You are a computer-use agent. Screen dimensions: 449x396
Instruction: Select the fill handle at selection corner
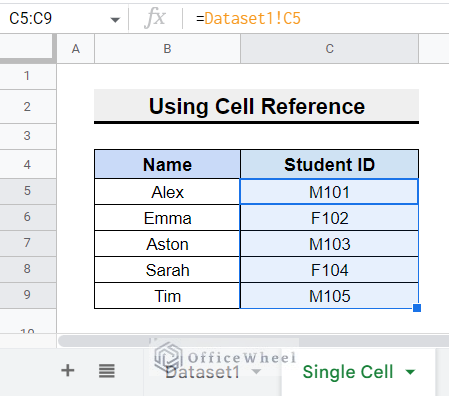point(417,308)
